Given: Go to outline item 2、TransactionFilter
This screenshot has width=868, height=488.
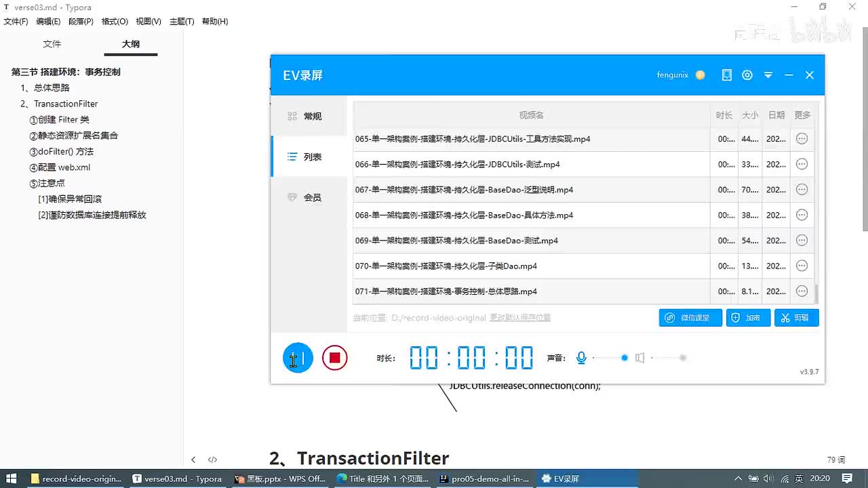Looking at the screenshot, I should [x=59, y=104].
